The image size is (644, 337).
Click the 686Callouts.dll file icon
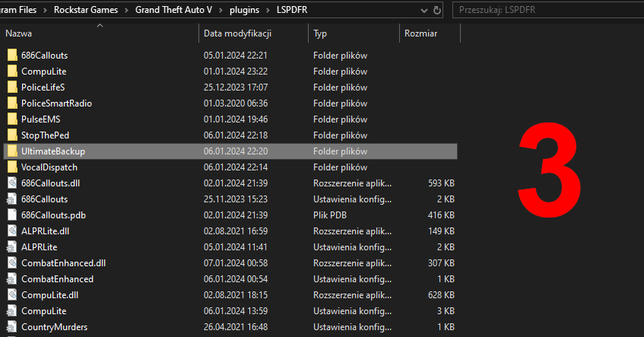[x=12, y=183]
